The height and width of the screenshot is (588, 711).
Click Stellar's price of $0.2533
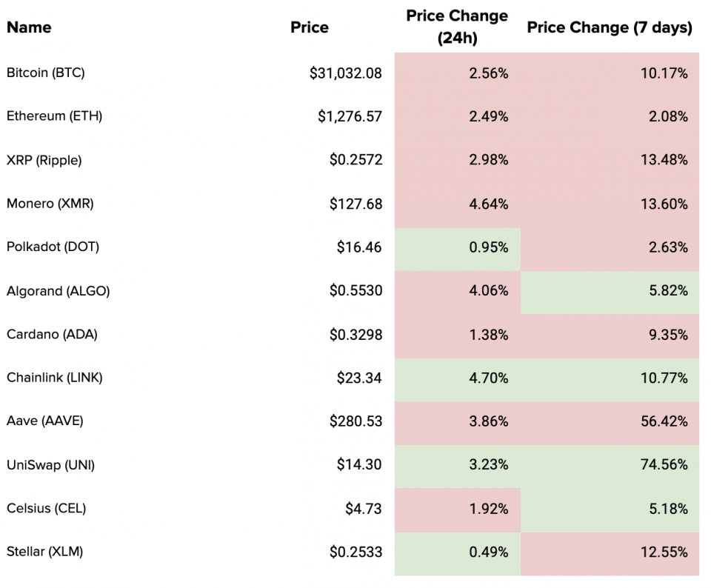(356, 552)
